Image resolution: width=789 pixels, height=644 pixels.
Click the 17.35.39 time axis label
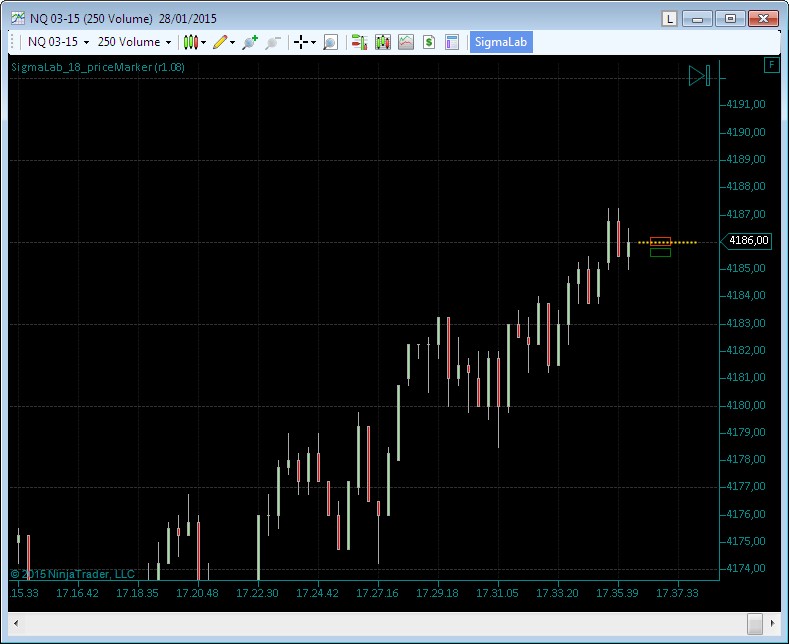[617, 593]
